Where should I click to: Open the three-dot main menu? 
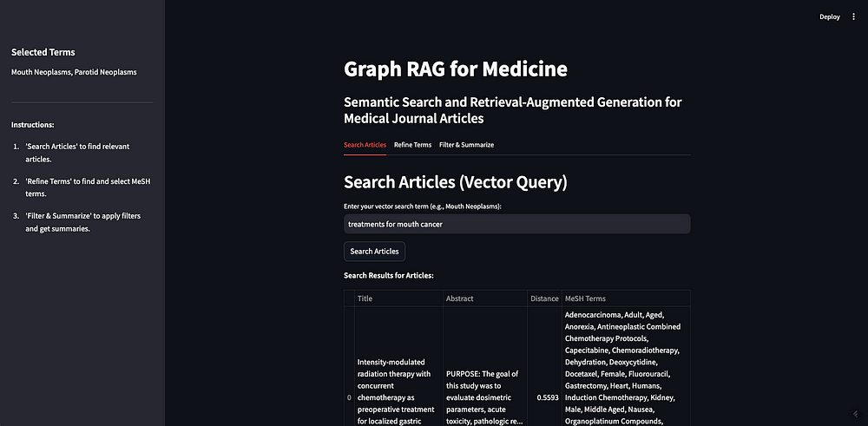coord(853,16)
